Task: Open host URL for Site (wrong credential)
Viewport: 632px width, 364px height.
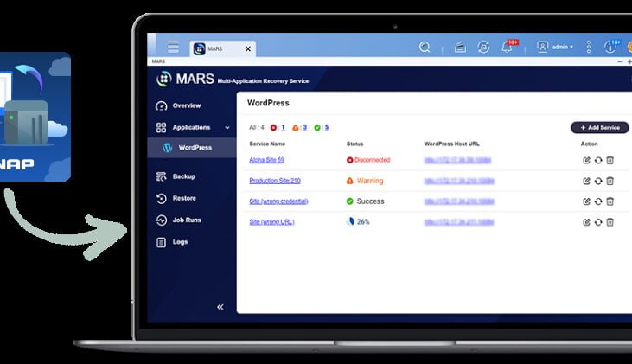Action: coord(459,201)
